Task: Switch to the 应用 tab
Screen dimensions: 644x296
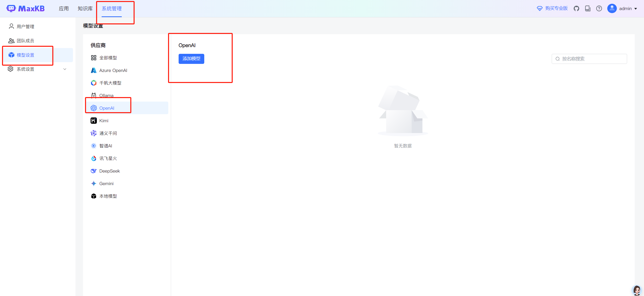Action: coord(64,8)
